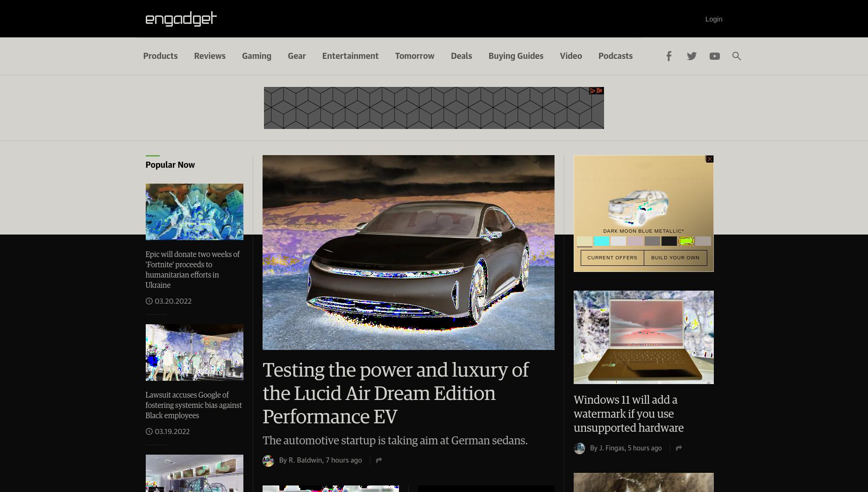Image resolution: width=868 pixels, height=492 pixels.
Task: Click Google lawsuit story thumbnail
Action: [x=194, y=352]
